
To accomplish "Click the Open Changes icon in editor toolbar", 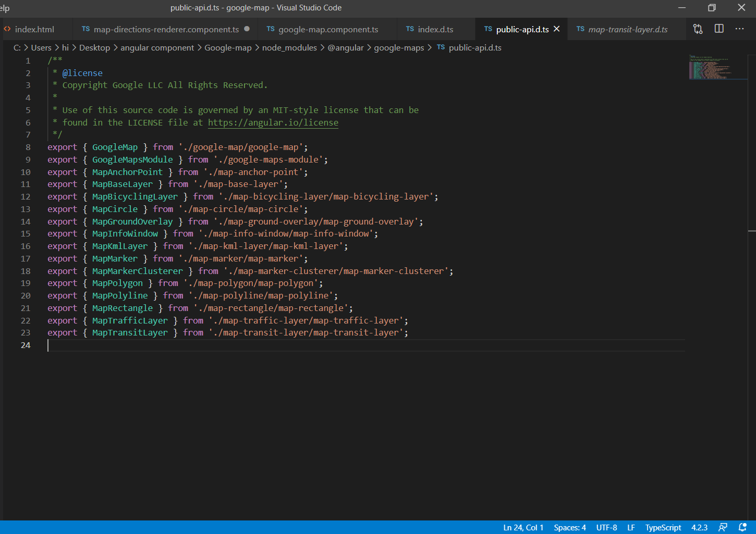I will click(698, 29).
